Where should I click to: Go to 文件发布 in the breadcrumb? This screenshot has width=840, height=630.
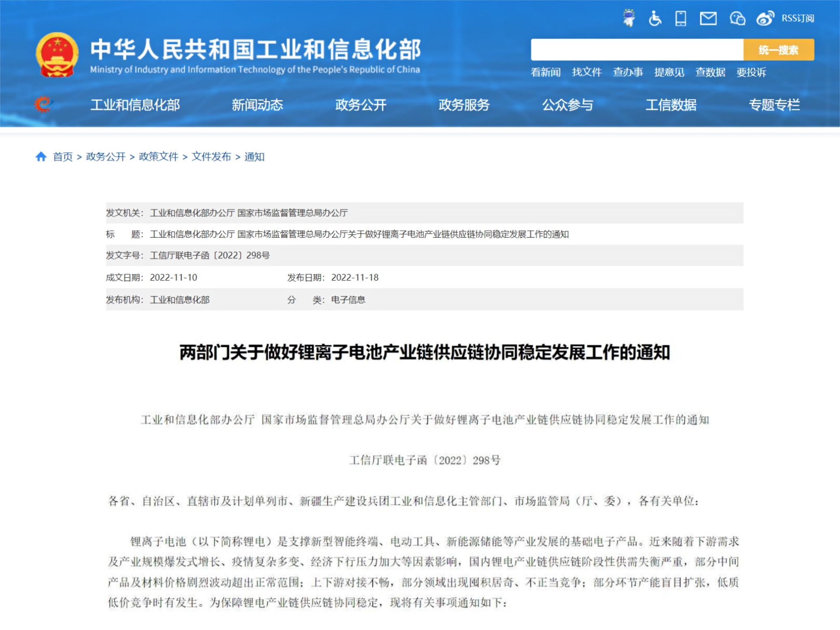pos(211,157)
